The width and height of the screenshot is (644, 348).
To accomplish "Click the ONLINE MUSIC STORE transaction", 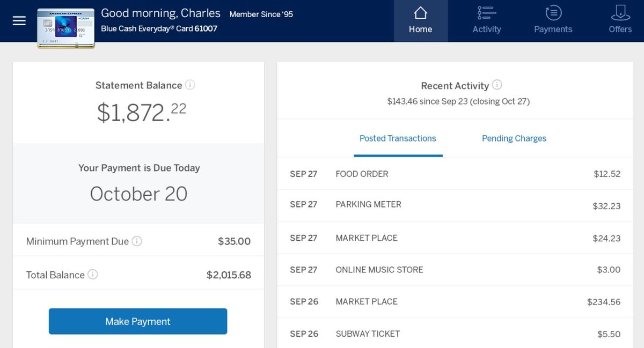I will 455,270.
